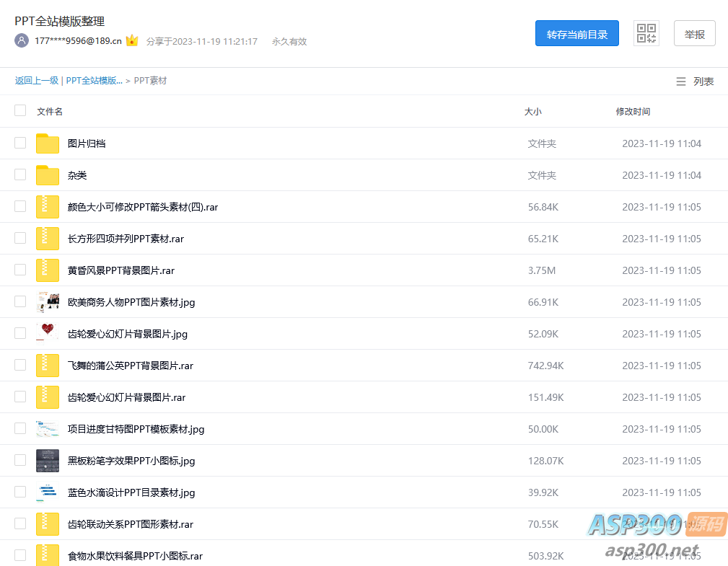Open file 蓝色水滴设计PPT目录素材.jpg by name
The height and width of the screenshot is (566, 728).
(131, 492)
